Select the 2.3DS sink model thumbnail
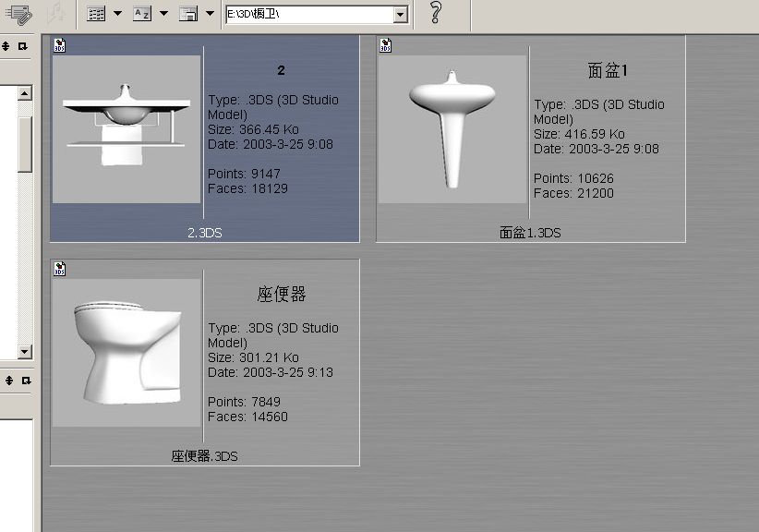 coord(126,129)
